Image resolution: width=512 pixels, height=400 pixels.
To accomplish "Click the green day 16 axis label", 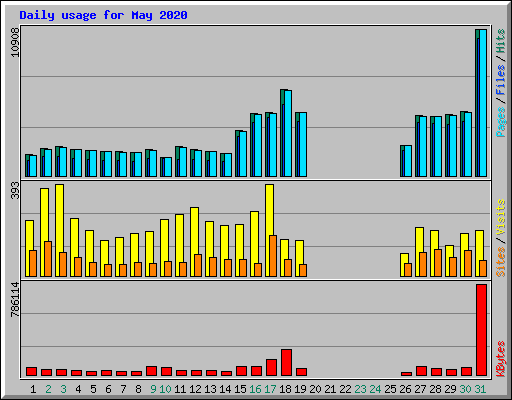I will 255,389.
